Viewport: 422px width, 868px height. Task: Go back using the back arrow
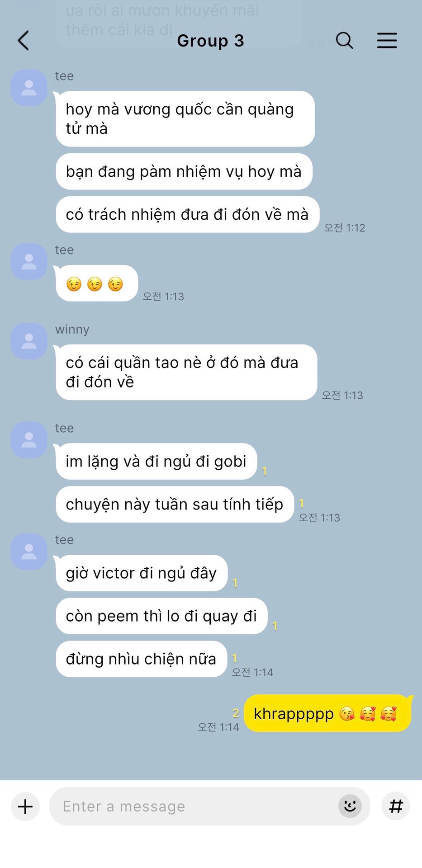pos(24,40)
